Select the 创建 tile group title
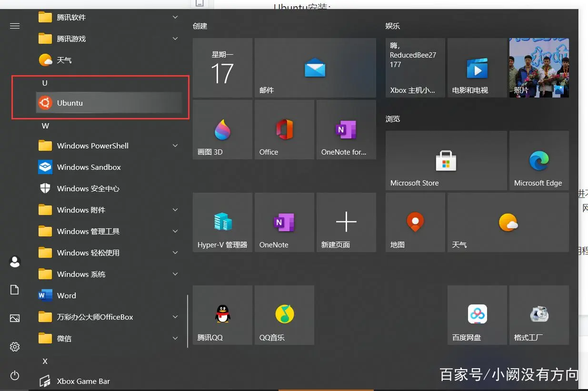This screenshot has width=588, height=391. point(200,26)
